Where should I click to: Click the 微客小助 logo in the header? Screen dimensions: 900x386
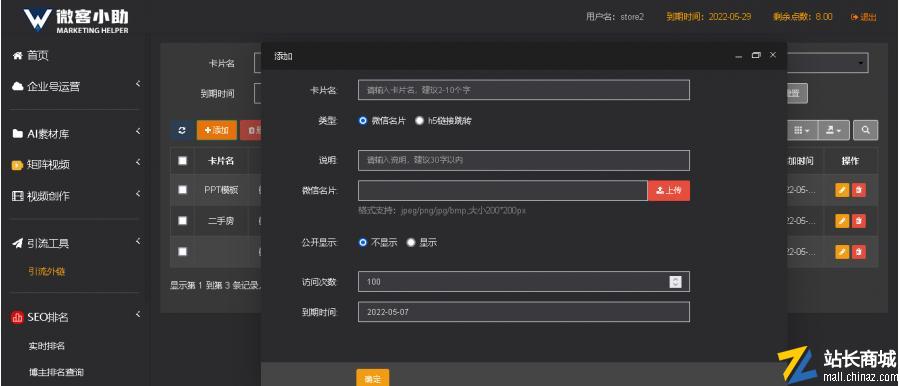(76, 20)
